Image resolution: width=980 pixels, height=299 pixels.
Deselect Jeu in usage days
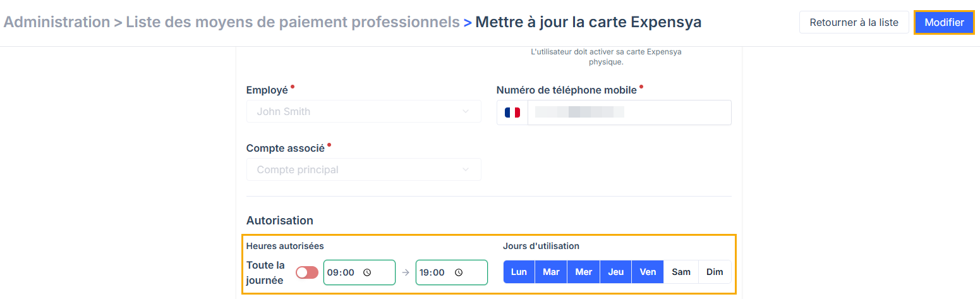click(x=615, y=272)
